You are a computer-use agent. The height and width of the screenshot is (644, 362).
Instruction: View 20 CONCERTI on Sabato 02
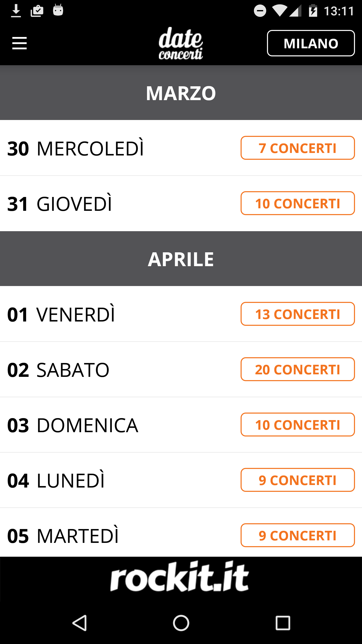298,369
